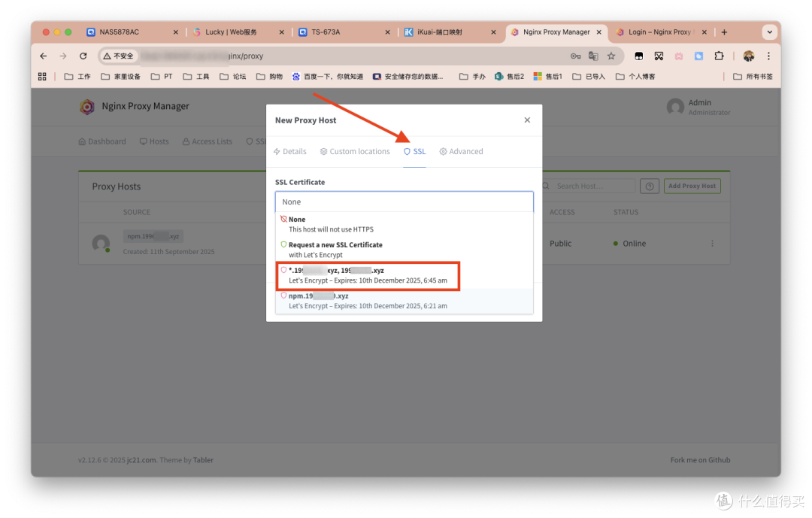Open the 个人博客 bookmark folder
This screenshot has width=812, height=518.
click(635, 76)
